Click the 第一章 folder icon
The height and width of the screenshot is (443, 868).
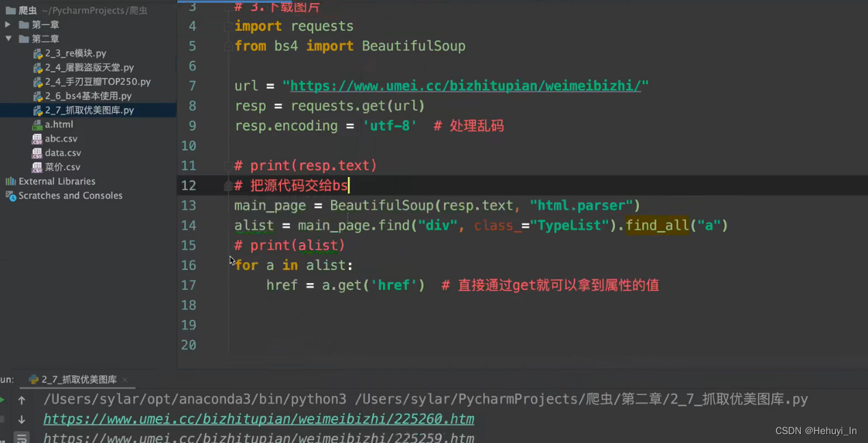(24, 25)
